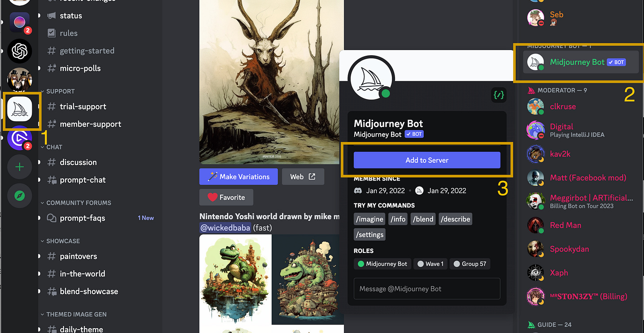Select Midjourney Bot in the member list
644x333 pixels.
(x=581, y=62)
